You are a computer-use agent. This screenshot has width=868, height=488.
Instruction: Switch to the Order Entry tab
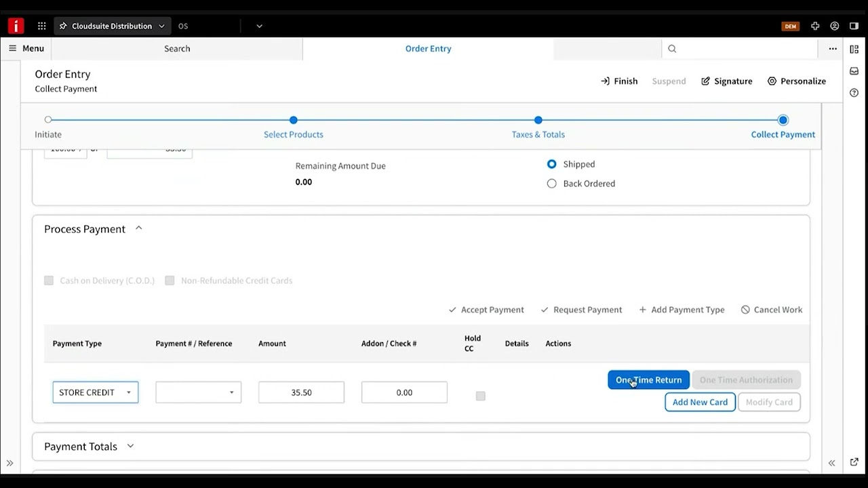click(x=428, y=48)
